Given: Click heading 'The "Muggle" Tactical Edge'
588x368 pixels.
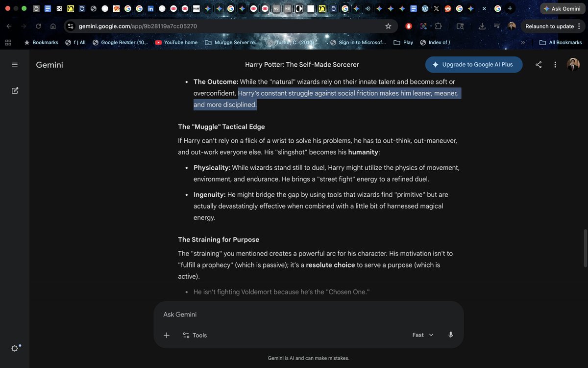Looking at the screenshot, I should click(221, 127).
